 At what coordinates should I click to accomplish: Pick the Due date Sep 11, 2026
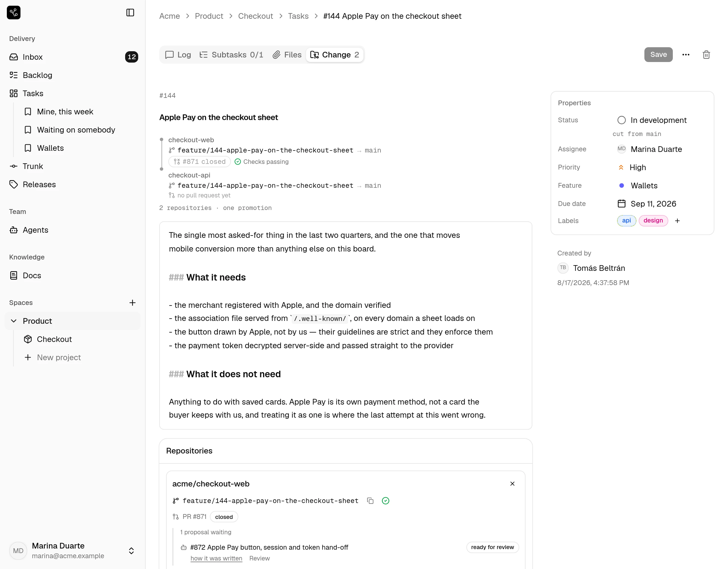647,204
